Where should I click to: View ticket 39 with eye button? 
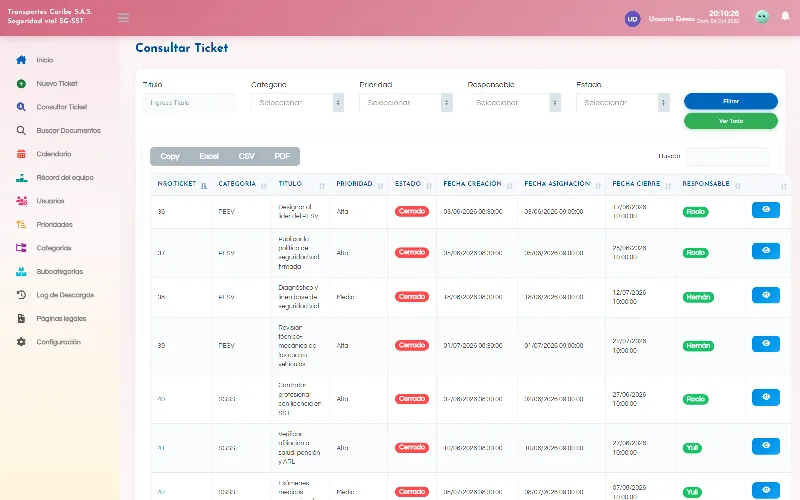766,344
